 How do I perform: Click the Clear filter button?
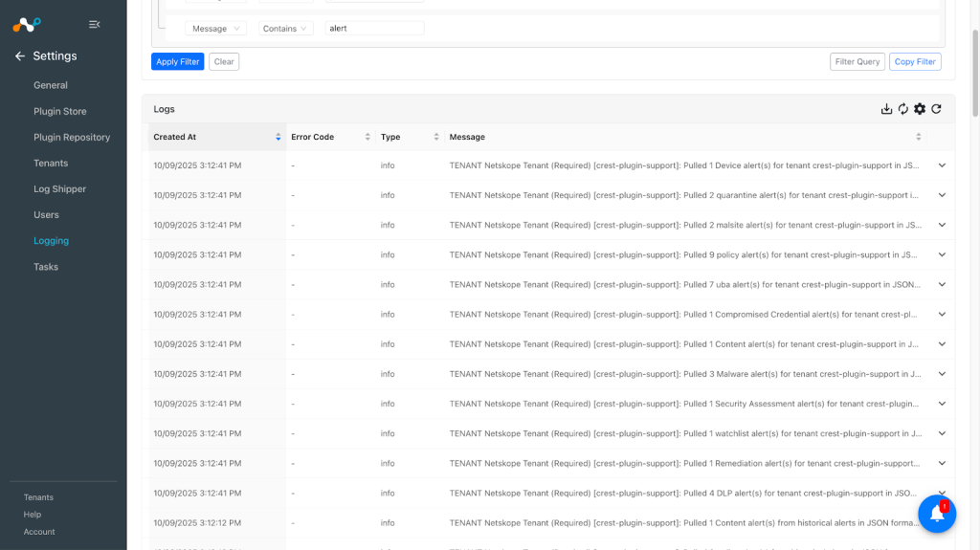pyautogui.click(x=224, y=62)
